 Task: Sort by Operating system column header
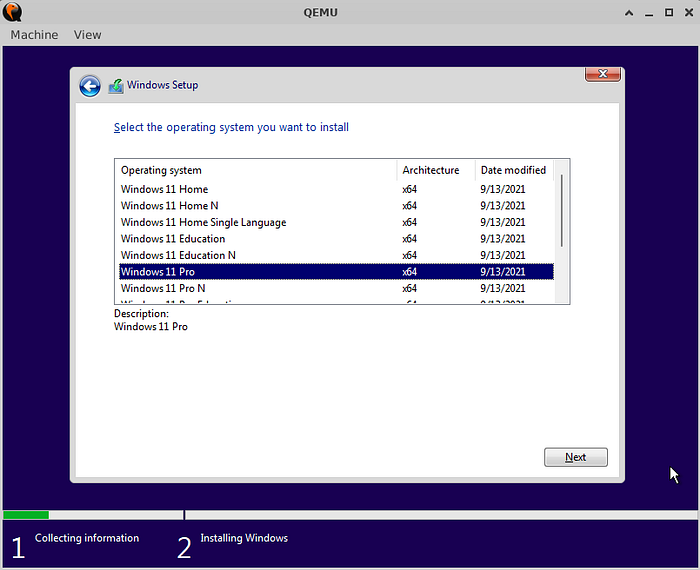coord(256,170)
